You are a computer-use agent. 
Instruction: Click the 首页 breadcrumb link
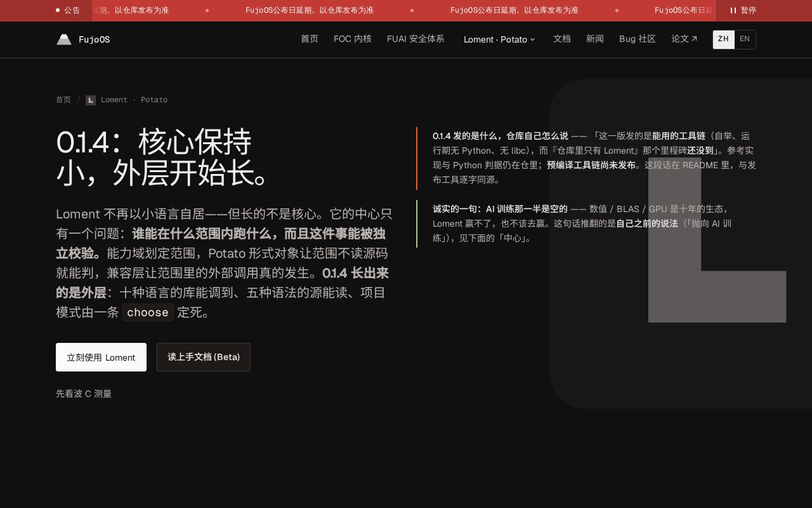(x=63, y=100)
